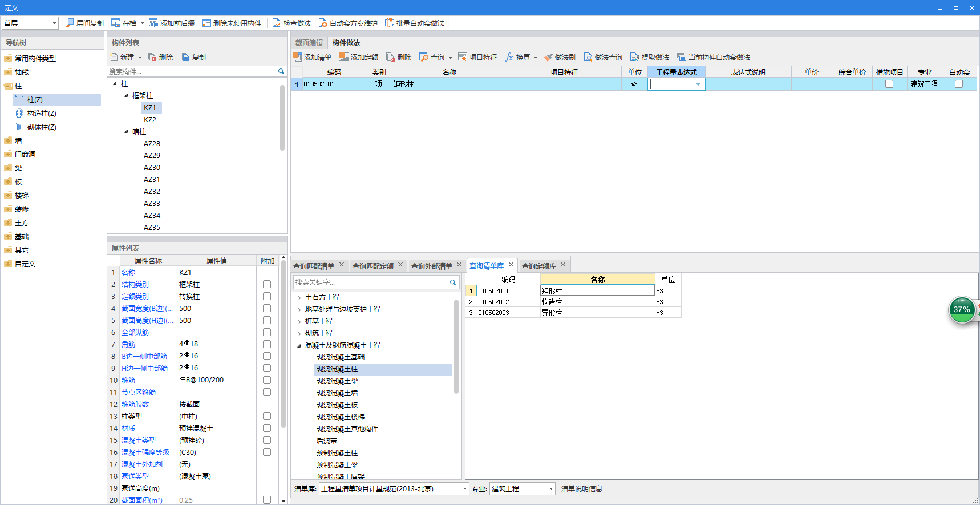Click the 37% progress indicator
This screenshot has width=980, height=505.
962,309
